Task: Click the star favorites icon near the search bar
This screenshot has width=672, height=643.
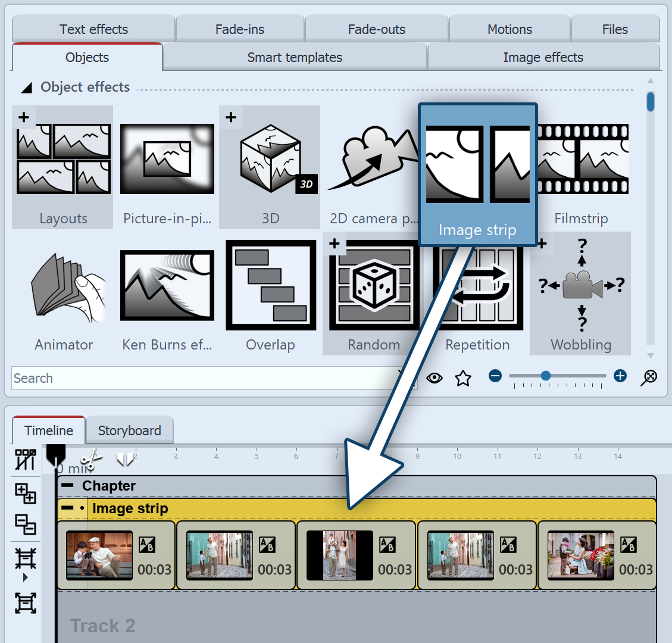Action: click(x=463, y=377)
